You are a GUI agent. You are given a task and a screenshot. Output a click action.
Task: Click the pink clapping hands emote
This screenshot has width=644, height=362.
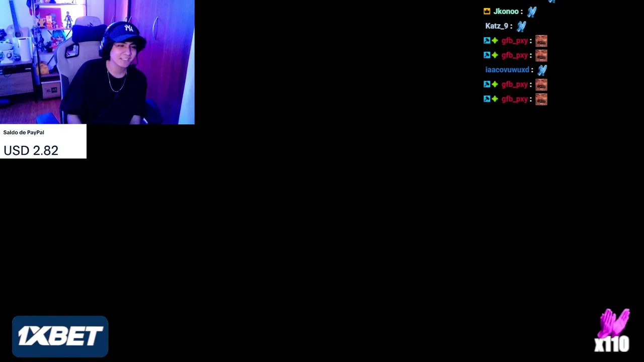pyautogui.click(x=614, y=322)
